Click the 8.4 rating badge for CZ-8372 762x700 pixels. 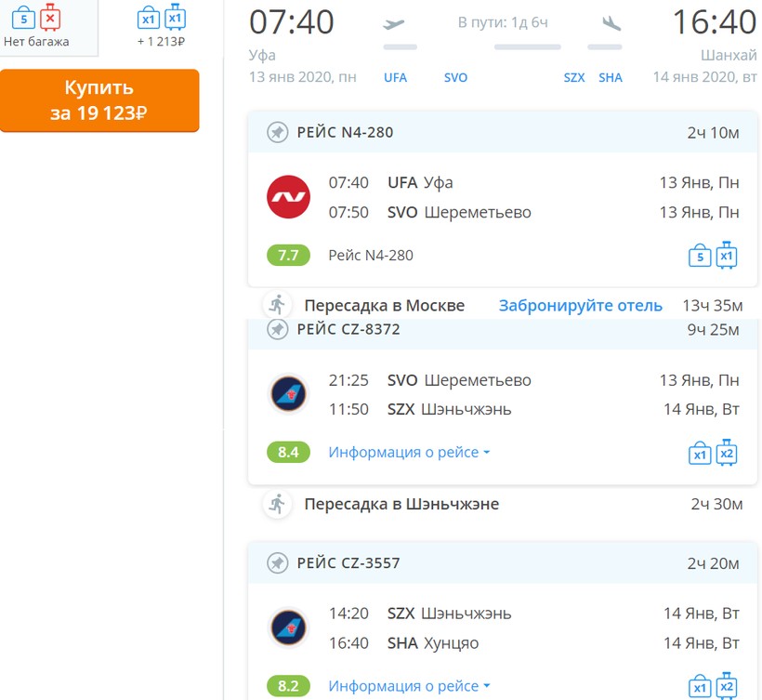[288, 453]
